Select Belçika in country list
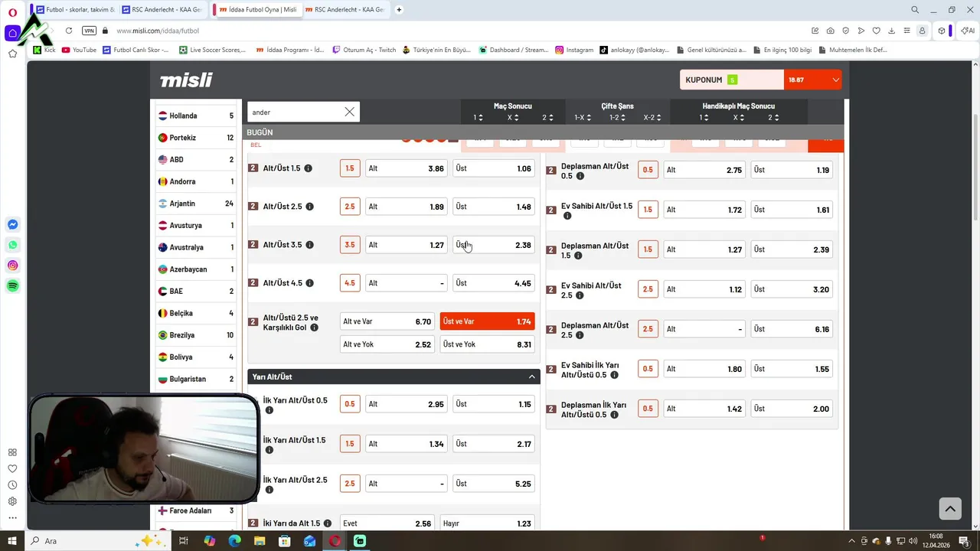The height and width of the screenshot is (551, 980). click(196, 313)
